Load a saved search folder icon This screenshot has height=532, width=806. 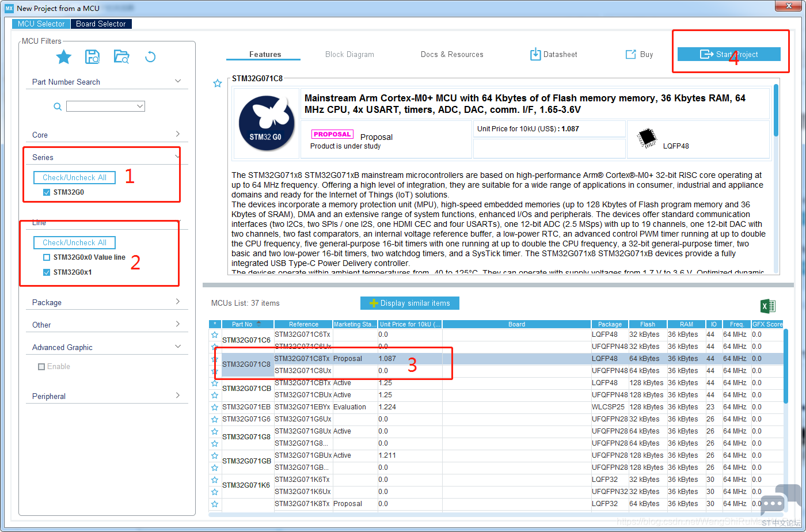pyautogui.click(x=121, y=56)
